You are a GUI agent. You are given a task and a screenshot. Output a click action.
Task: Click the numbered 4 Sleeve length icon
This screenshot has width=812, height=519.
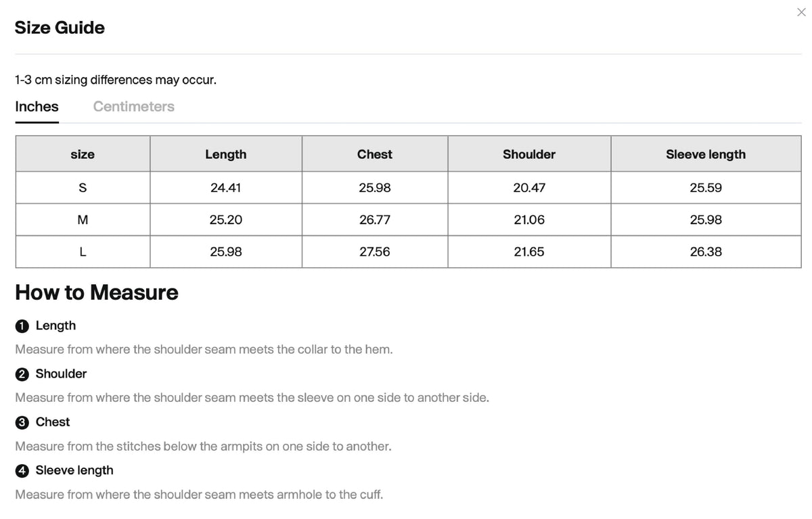[x=22, y=471]
